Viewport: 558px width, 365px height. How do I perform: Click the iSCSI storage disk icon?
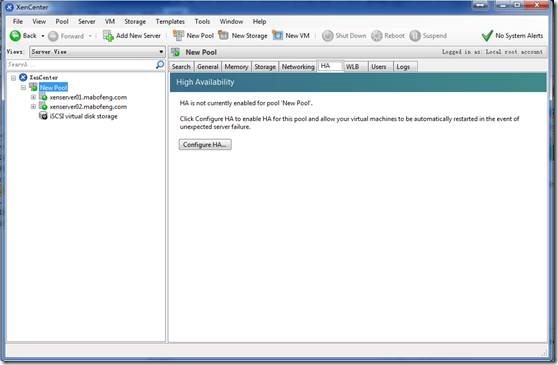tap(43, 116)
